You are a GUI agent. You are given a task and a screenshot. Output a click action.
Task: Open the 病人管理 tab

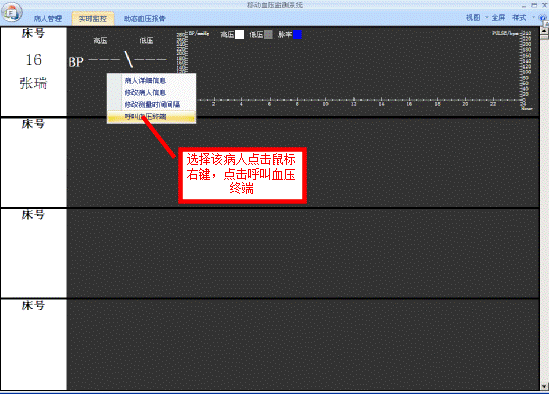48,18
